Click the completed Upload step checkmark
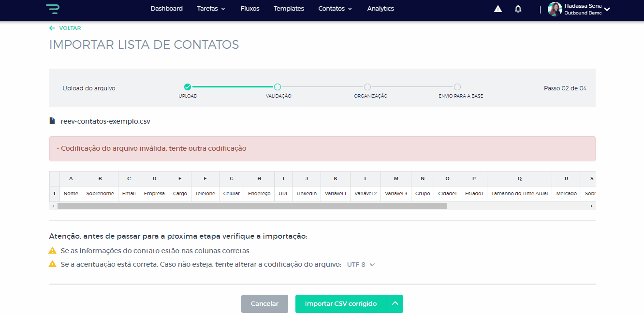644x315 pixels. pyautogui.click(x=188, y=87)
